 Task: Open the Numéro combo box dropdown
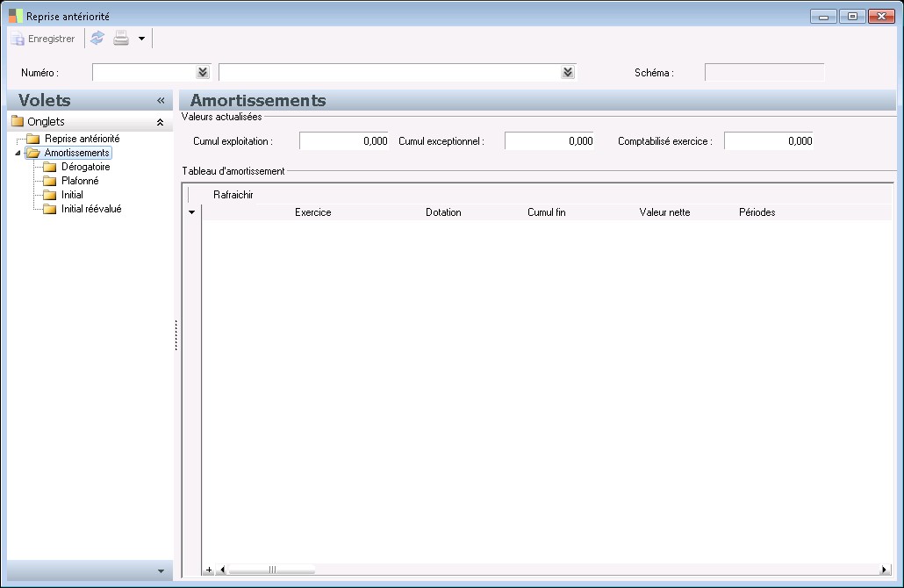[x=203, y=72]
